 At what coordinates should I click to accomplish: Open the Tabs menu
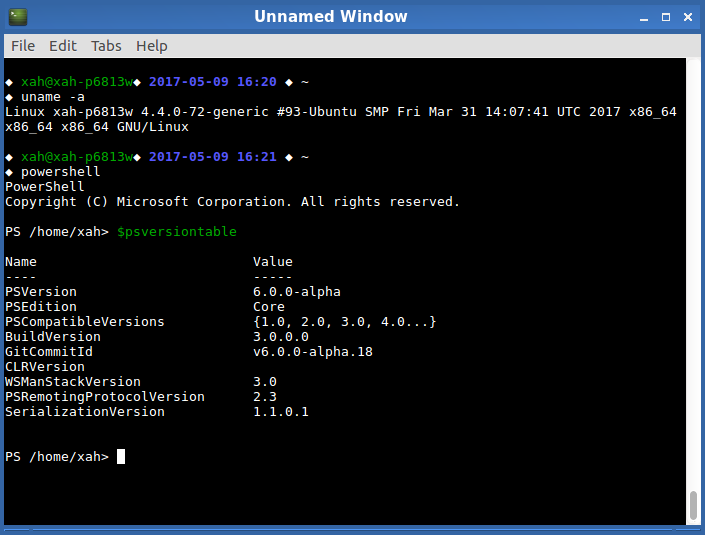tap(106, 46)
